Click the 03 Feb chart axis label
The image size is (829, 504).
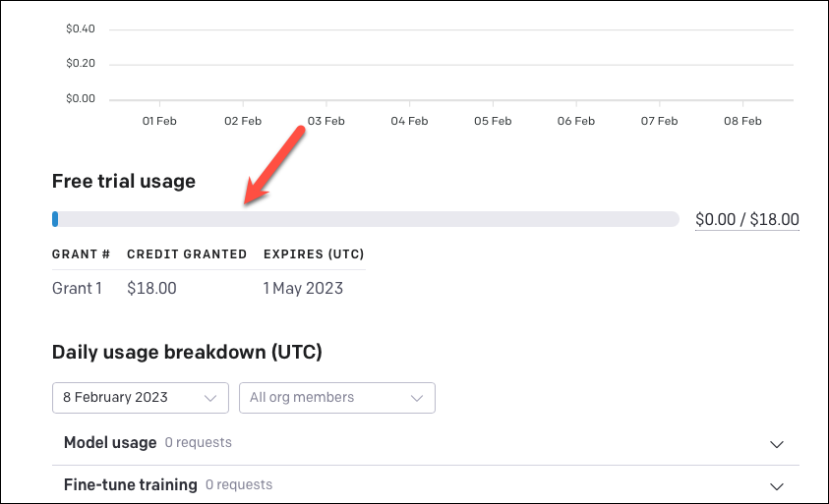pyautogui.click(x=326, y=121)
